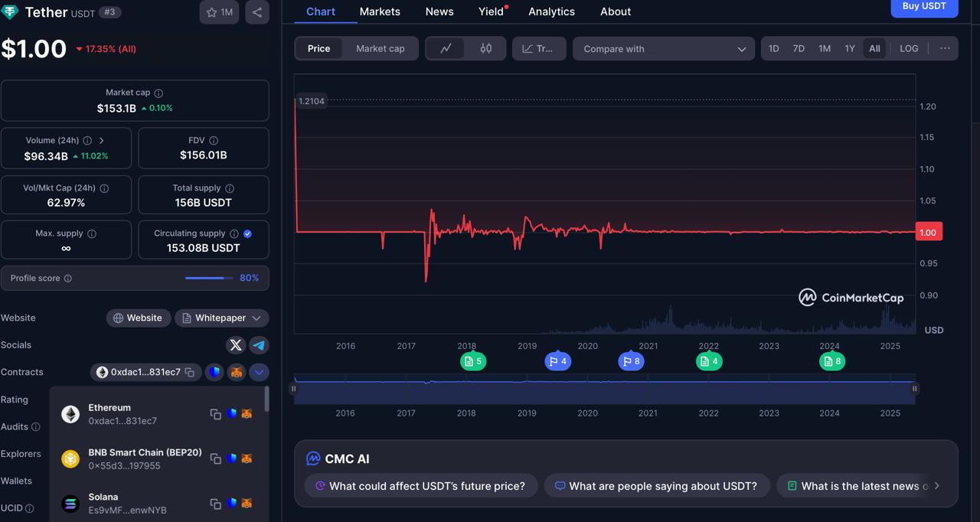This screenshot has height=522, width=980.
Task: Click info icon beside Volume (24h)
Action: [x=87, y=141]
